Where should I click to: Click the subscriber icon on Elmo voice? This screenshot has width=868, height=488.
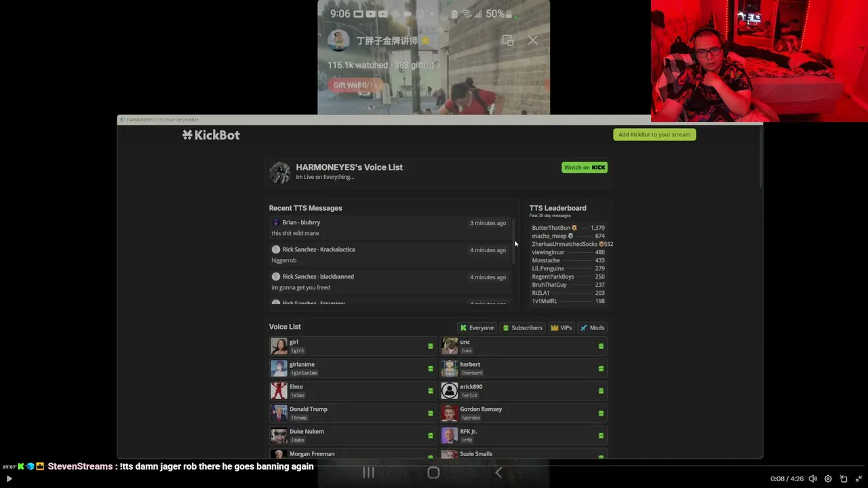[430, 391]
